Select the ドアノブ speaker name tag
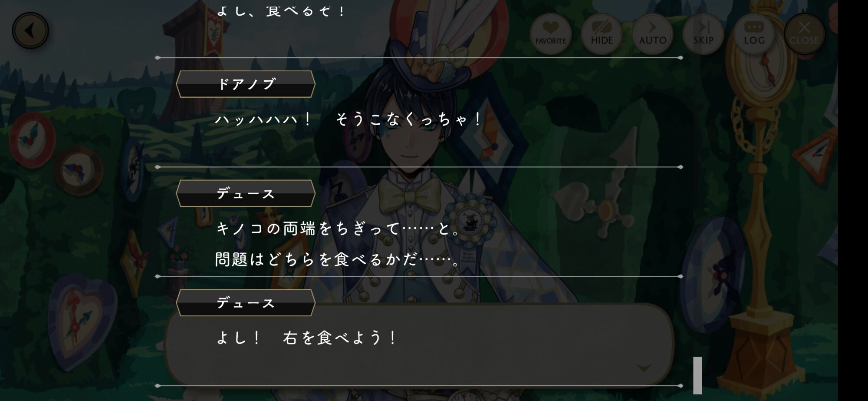 [x=246, y=84]
